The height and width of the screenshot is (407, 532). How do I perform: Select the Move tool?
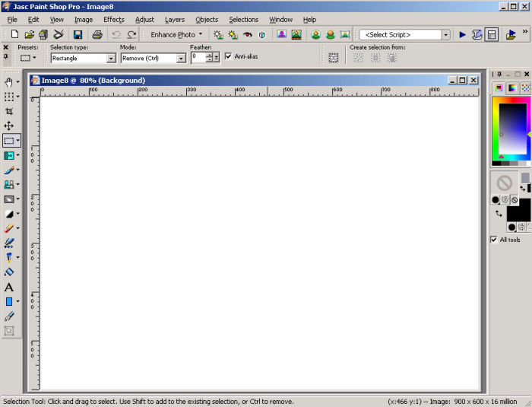point(9,126)
